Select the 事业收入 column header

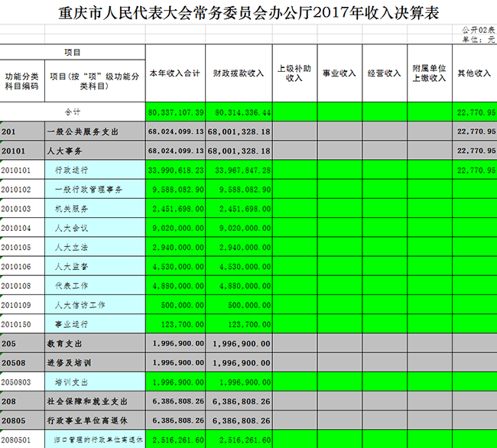(x=339, y=73)
